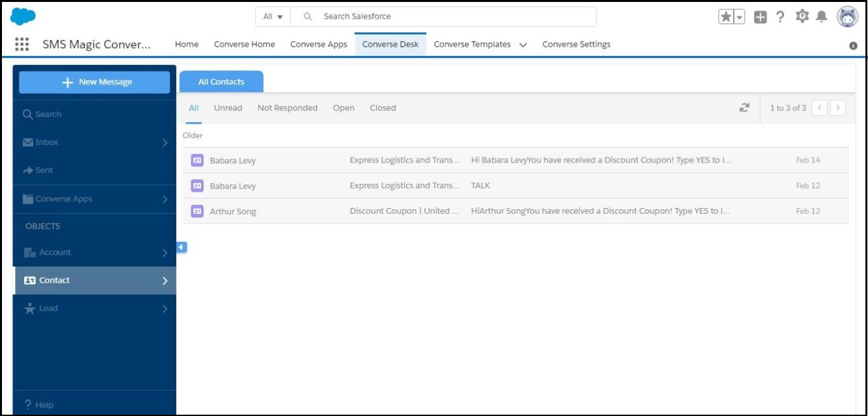Expand the Converse Templates dropdown chevron
Screen dimensions: 868x416
coord(523,45)
